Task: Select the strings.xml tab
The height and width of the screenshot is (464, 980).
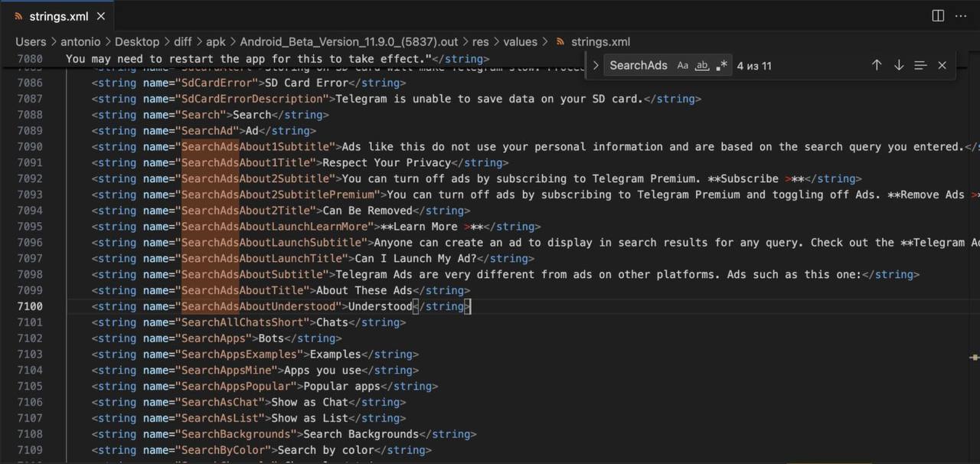Action: [x=57, y=15]
